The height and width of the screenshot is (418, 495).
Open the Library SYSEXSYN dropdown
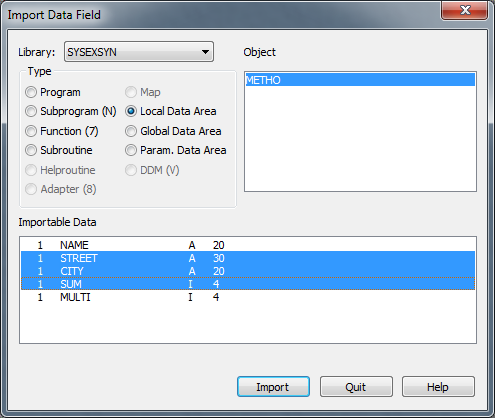pyautogui.click(x=139, y=52)
